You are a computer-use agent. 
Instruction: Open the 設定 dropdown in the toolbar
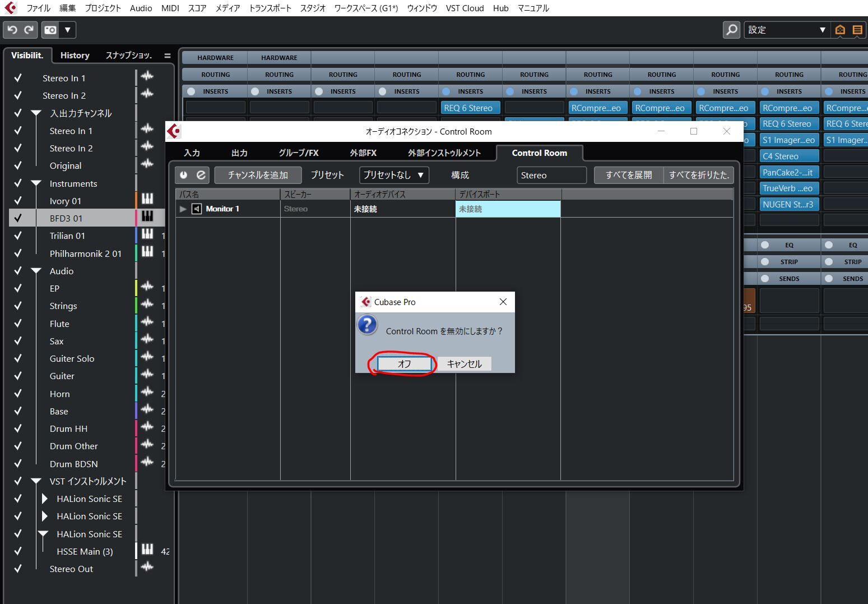[x=787, y=30]
